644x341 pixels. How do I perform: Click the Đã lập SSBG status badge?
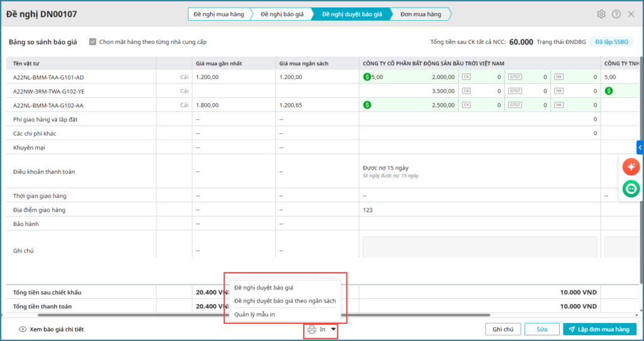point(611,42)
